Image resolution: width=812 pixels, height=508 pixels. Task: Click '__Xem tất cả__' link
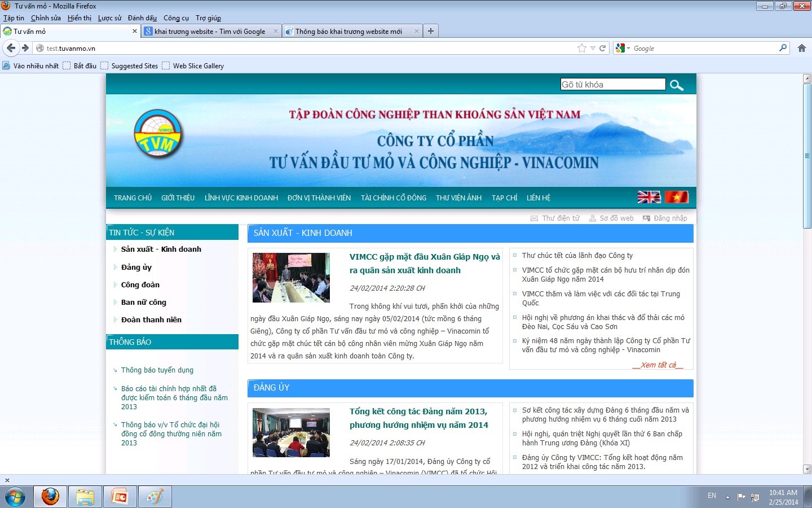click(x=657, y=365)
